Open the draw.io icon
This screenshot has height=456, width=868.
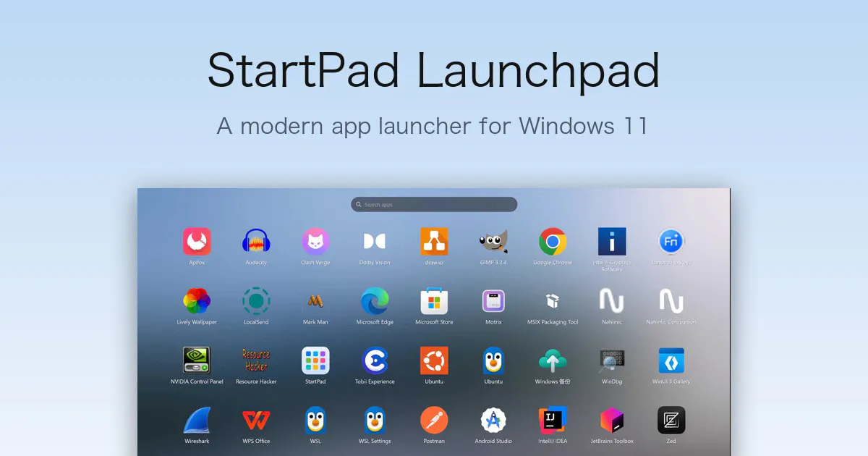[434, 241]
